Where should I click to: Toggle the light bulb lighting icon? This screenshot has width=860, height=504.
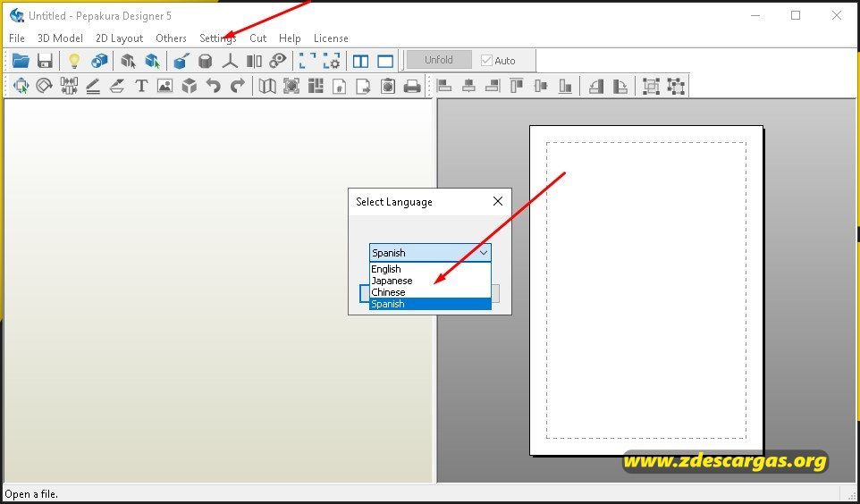74,61
